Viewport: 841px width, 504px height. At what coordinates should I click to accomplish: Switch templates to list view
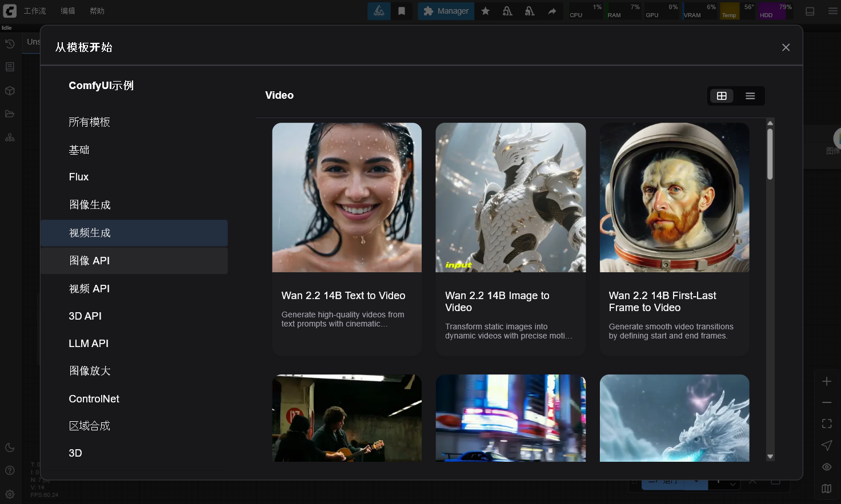(x=750, y=96)
